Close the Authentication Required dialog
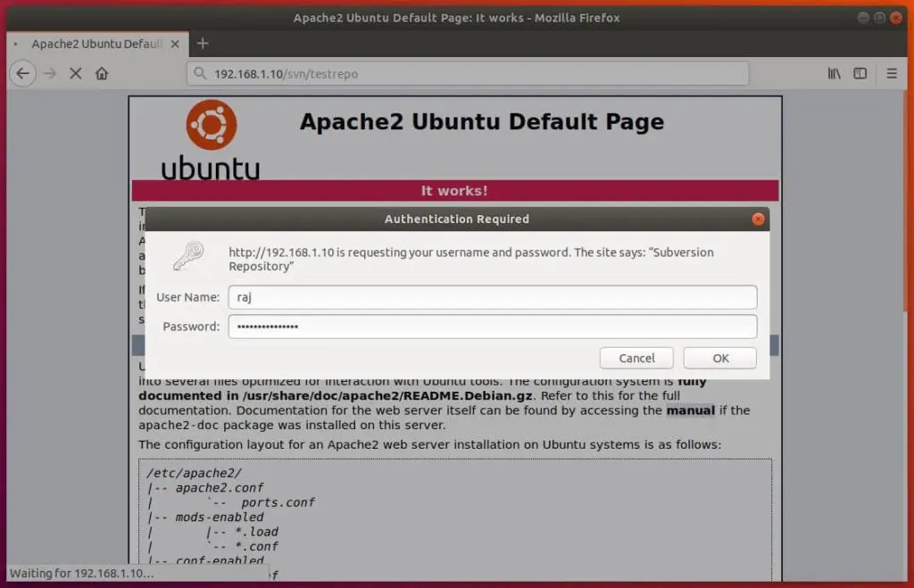Viewport: 914px width, 588px height. [758, 219]
